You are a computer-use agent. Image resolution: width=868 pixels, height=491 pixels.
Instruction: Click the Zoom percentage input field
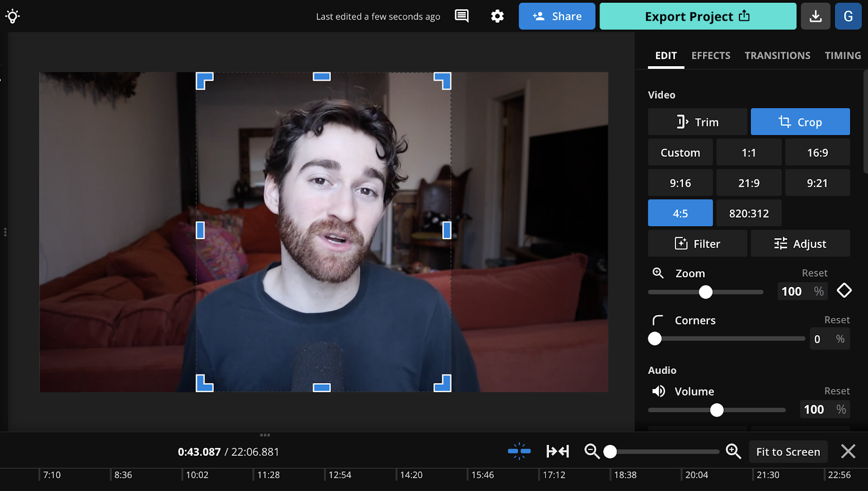coord(802,291)
